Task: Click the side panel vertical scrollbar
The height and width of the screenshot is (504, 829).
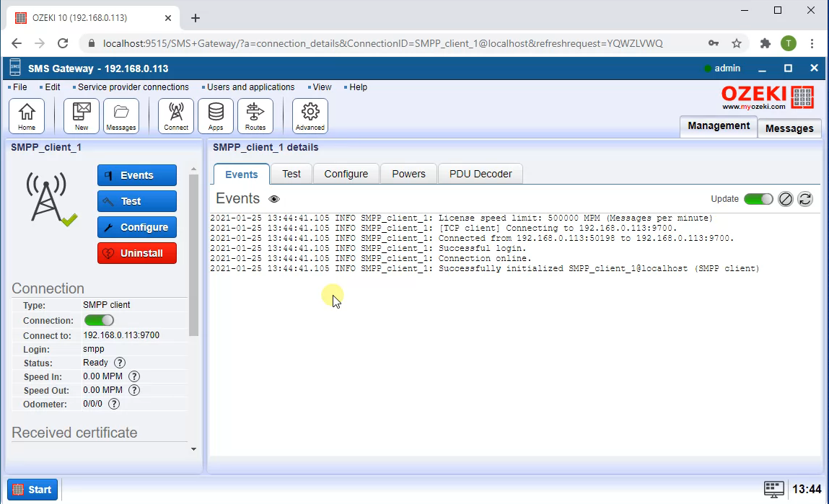Action: tap(193, 255)
